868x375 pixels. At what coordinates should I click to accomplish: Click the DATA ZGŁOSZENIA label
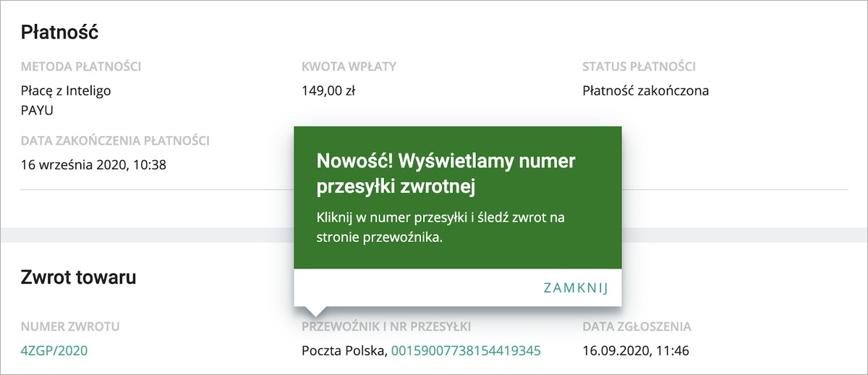tap(637, 326)
